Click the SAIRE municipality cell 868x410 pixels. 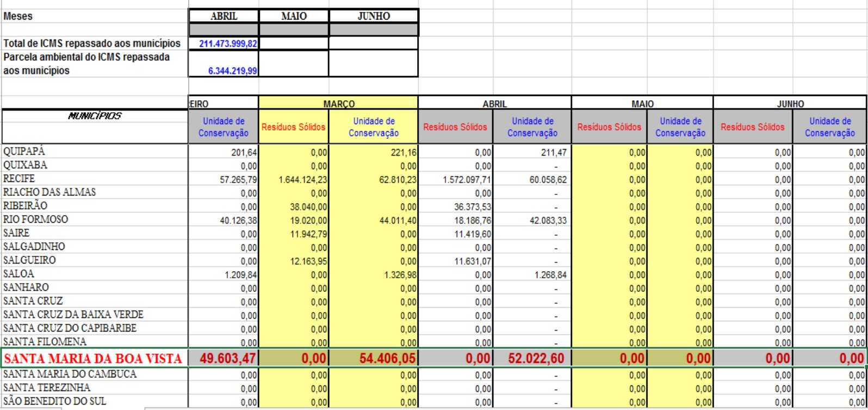pyautogui.click(x=95, y=233)
